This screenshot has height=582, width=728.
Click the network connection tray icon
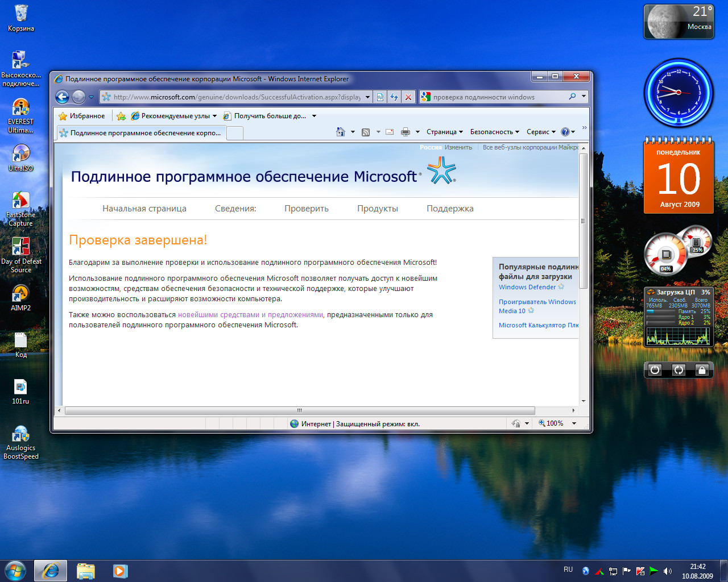point(613,571)
